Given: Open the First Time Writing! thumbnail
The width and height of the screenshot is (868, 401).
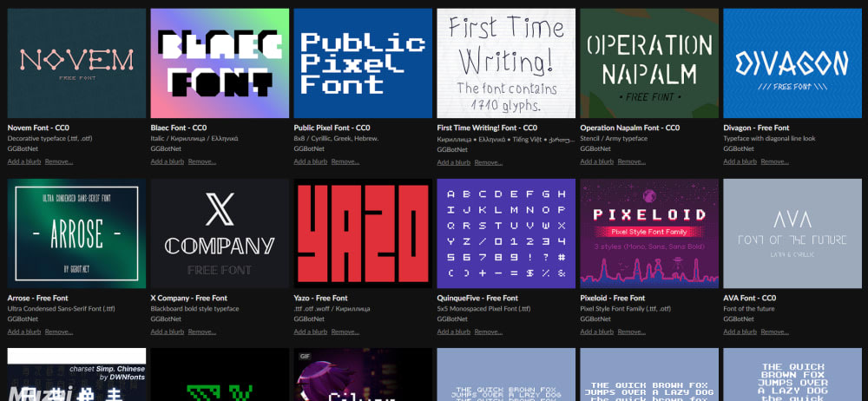Looking at the screenshot, I should tap(506, 63).
